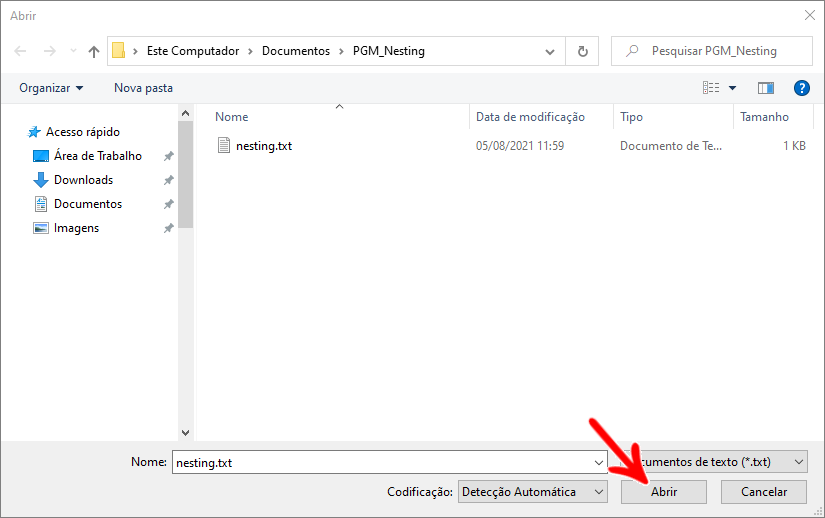Click the folder icon in address bar

[119, 50]
